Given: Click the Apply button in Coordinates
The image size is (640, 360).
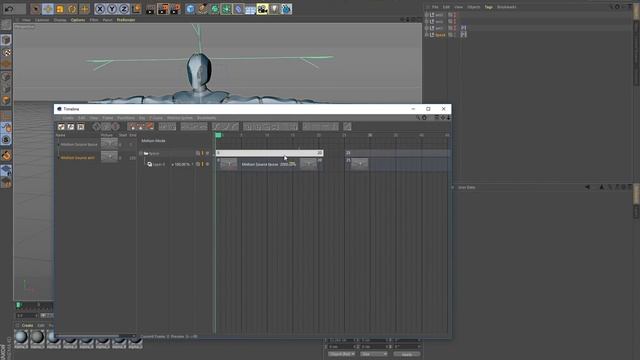Looking at the screenshot, I should (x=407, y=354).
